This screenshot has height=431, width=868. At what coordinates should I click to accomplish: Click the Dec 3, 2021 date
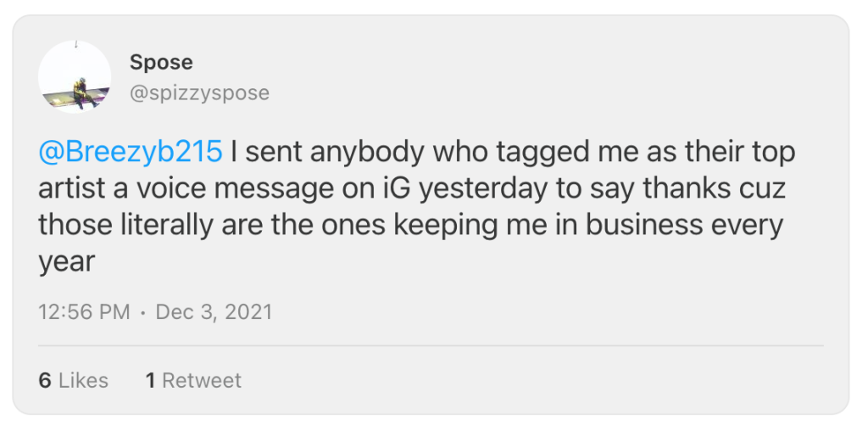[x=214, y=311]
